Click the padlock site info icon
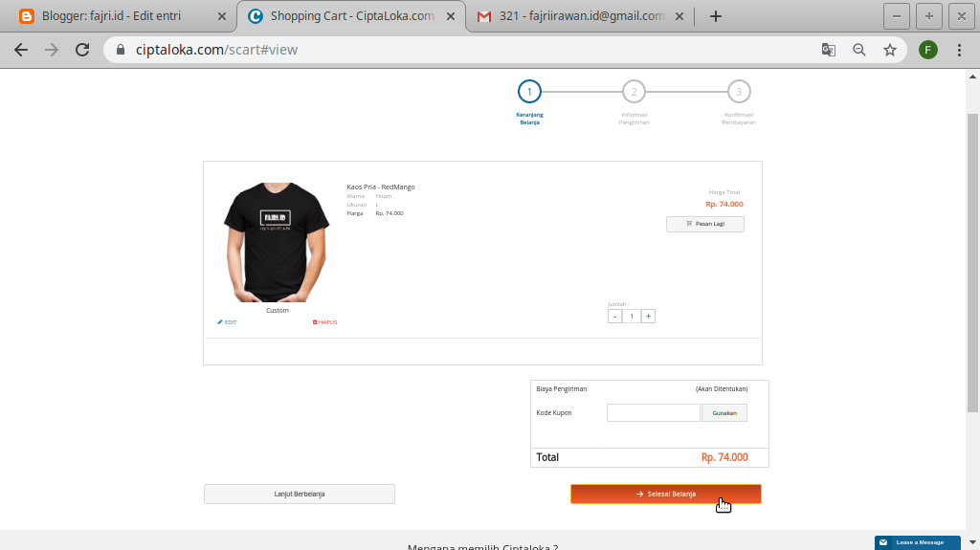 pos(121,50)
